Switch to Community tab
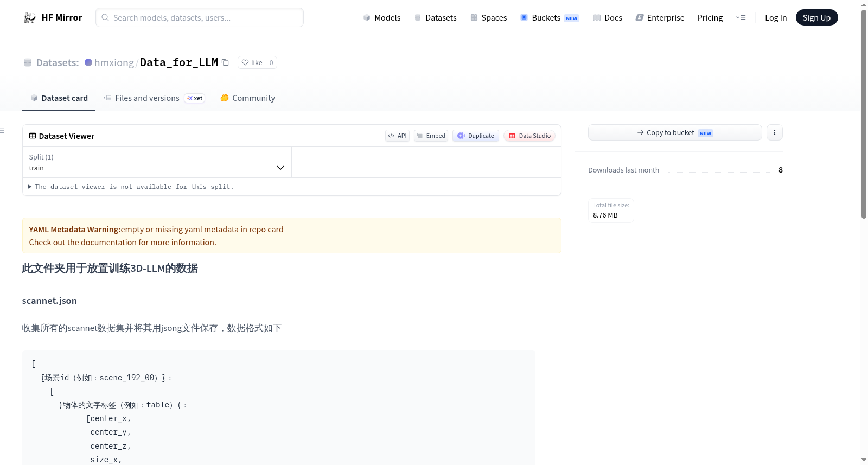The height and width of the screenshot is (465, 868). pos(247,98)
